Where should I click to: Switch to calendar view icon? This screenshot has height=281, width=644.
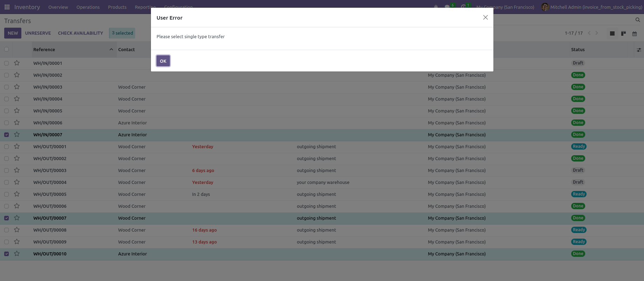click(635, 34)
